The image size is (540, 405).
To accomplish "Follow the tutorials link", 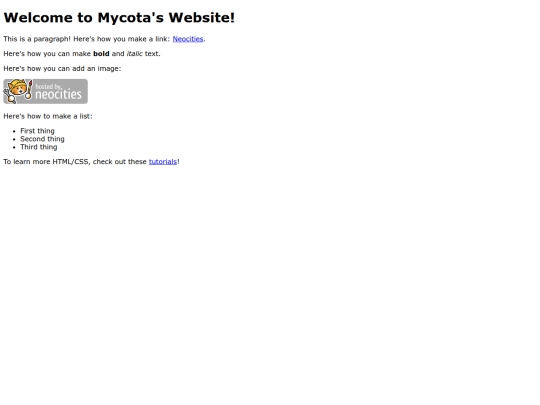I will click(x=163, y=162).
